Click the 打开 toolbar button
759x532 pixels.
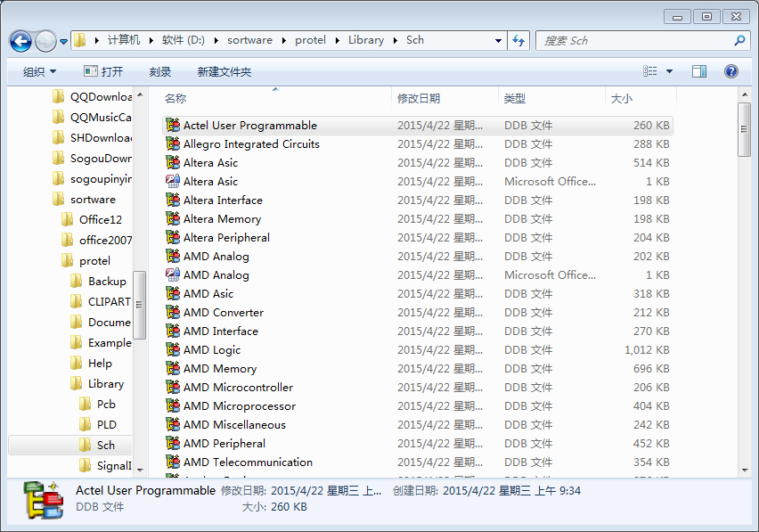pyautogui.click(x=103, y=71)
